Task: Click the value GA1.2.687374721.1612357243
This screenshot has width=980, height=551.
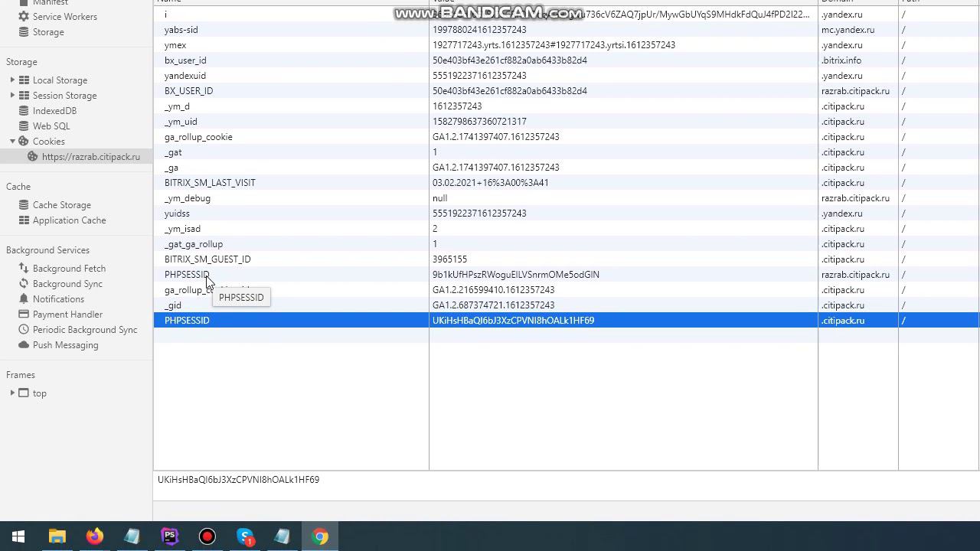Action: point(493,305)
